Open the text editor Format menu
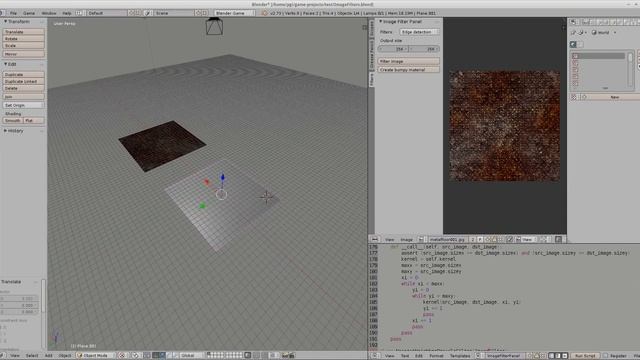Image resolution: width=640 pixels, height=360 pixels. coord(436,356)
